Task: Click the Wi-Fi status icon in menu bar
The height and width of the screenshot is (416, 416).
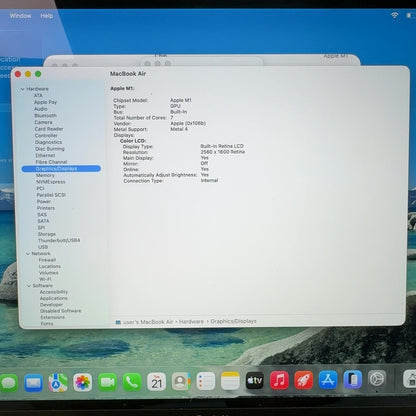Action: pos(395,15)
